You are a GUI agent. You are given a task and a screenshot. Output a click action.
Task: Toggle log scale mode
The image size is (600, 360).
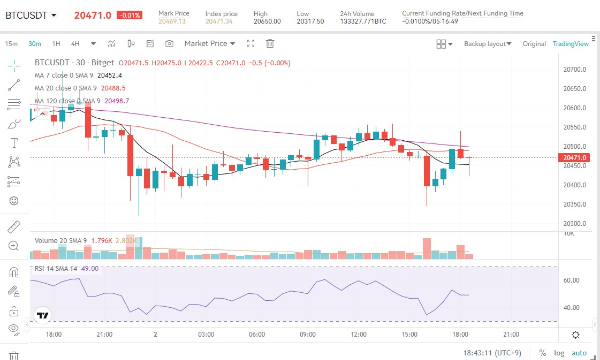click(559, 353)
